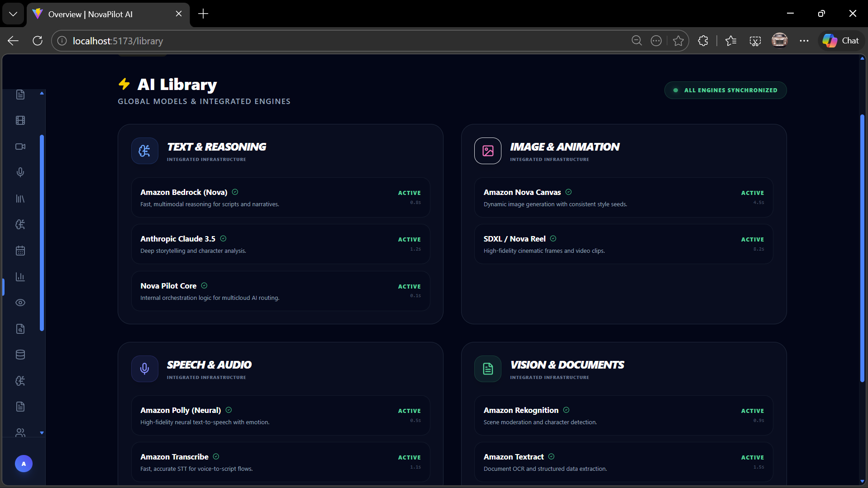Screen dimensions: 868x488
Task: Click verified check next to Nova Pilot Core
Action: pos(204,285)
